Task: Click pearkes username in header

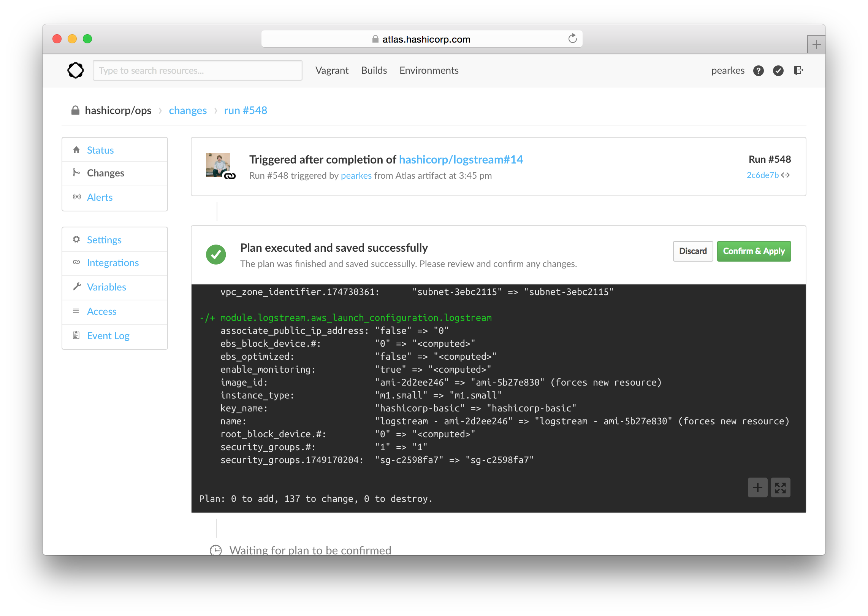Action: pos(728,71)
